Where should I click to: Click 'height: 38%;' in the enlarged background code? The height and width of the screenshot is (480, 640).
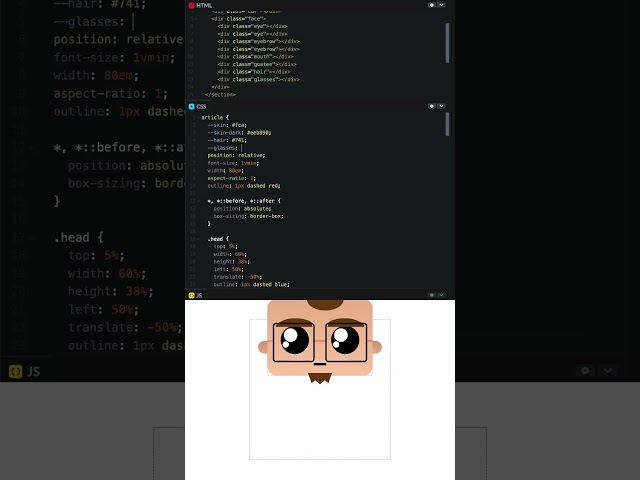[x=111, y=291]
